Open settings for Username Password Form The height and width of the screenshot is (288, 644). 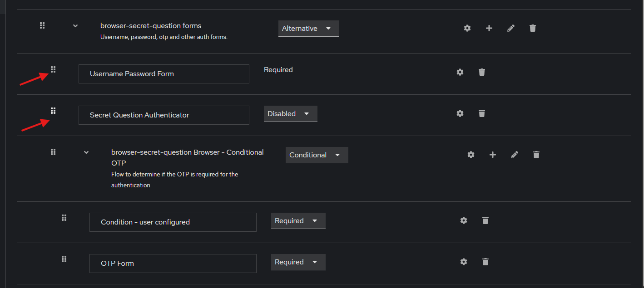point(460,72)
